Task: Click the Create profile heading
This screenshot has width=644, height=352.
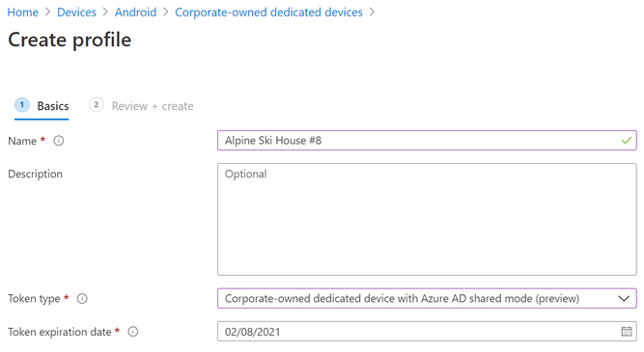Action: click(70, 40)
